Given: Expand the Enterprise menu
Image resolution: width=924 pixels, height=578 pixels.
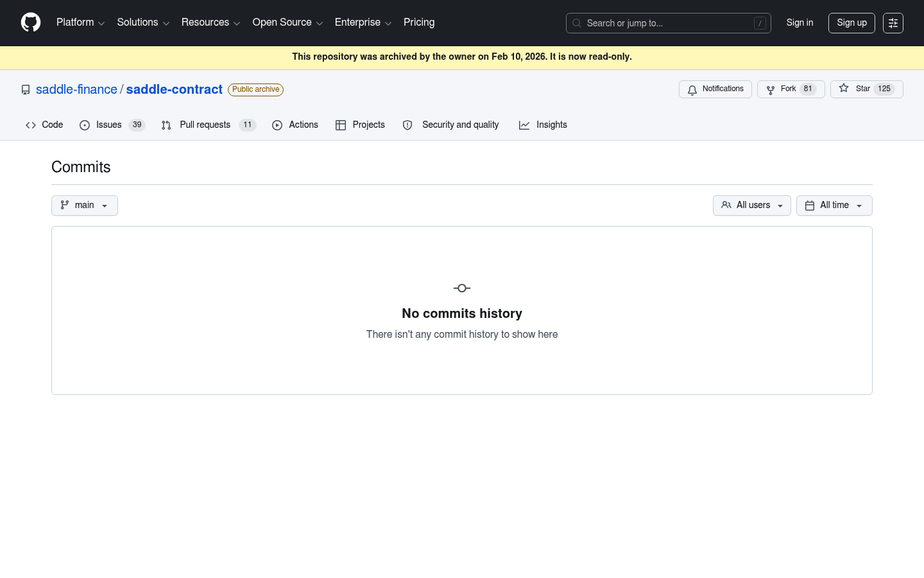Looking at the screenshot, I should 363,22.
